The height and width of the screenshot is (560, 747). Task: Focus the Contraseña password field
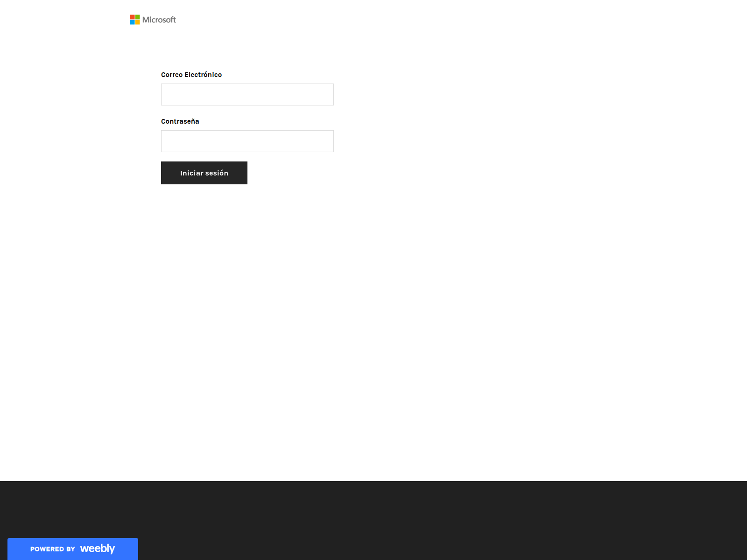(x=247, y=141)
